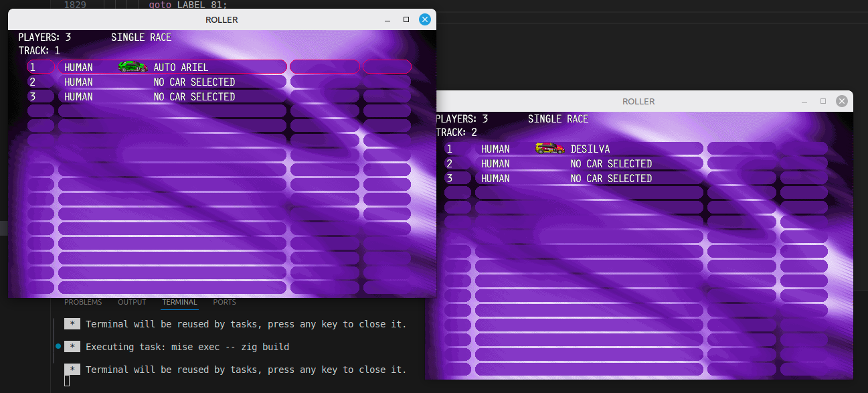Switch to the PORTS tab
Image resolution: width=868 pixels, height=393 pixels.
(x=224, y=302)
